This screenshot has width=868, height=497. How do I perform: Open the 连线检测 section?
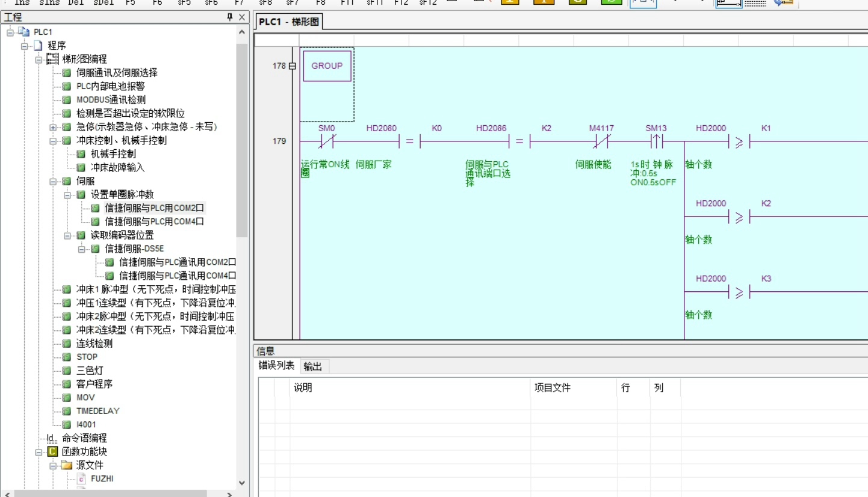tap(95, 344)
